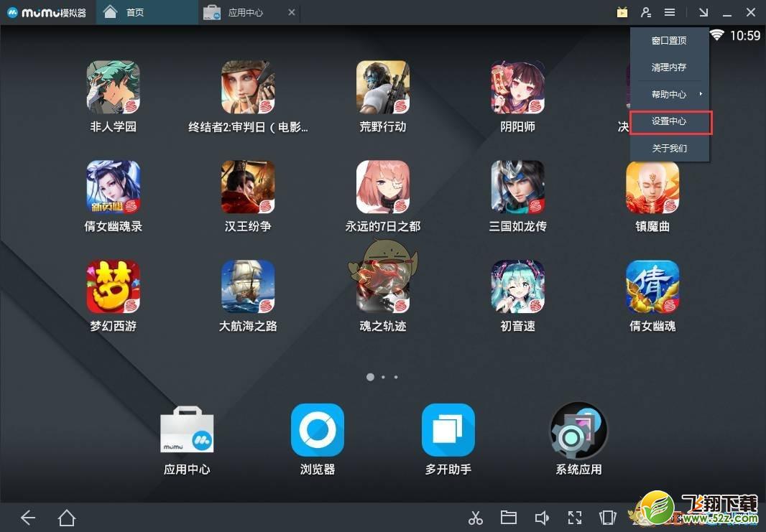
Task: Launch 梦幻西游 game
Action: 113,286
